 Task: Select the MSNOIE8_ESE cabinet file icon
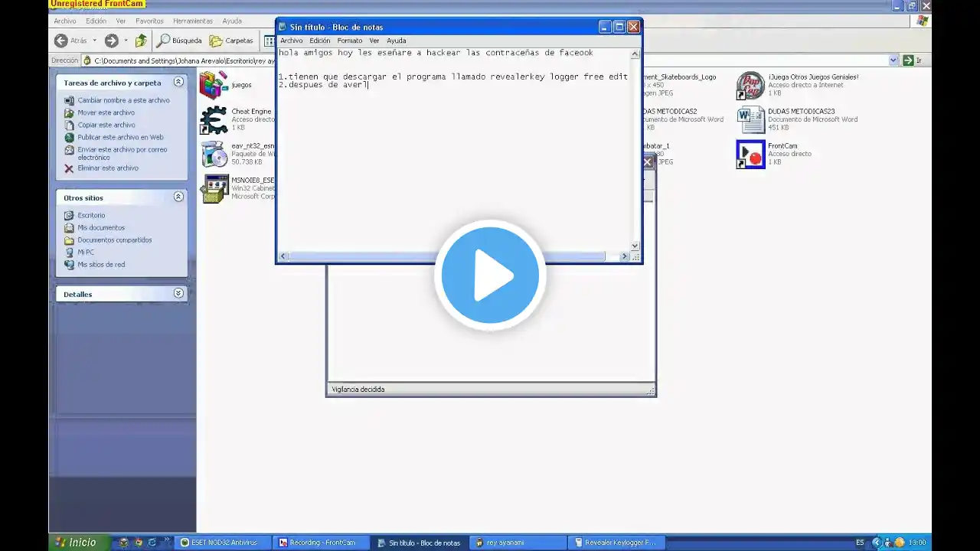click(x=214, y=188)
